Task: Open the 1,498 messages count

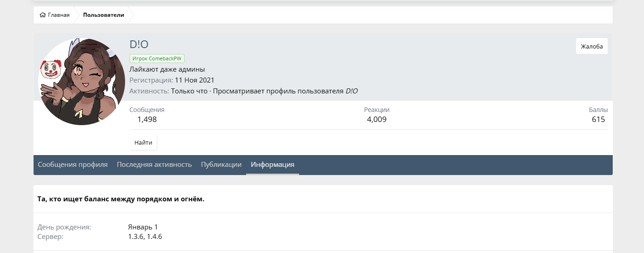Action: [147, 120]
